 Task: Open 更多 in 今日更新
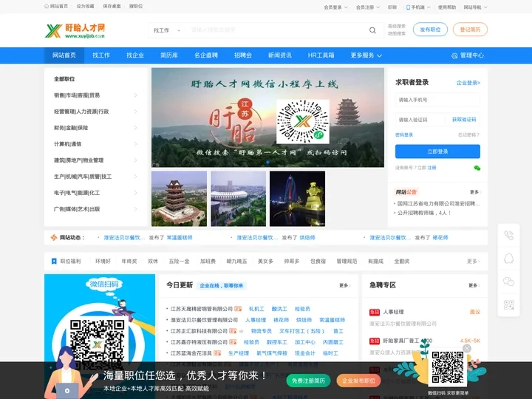(x=345, y=286)
